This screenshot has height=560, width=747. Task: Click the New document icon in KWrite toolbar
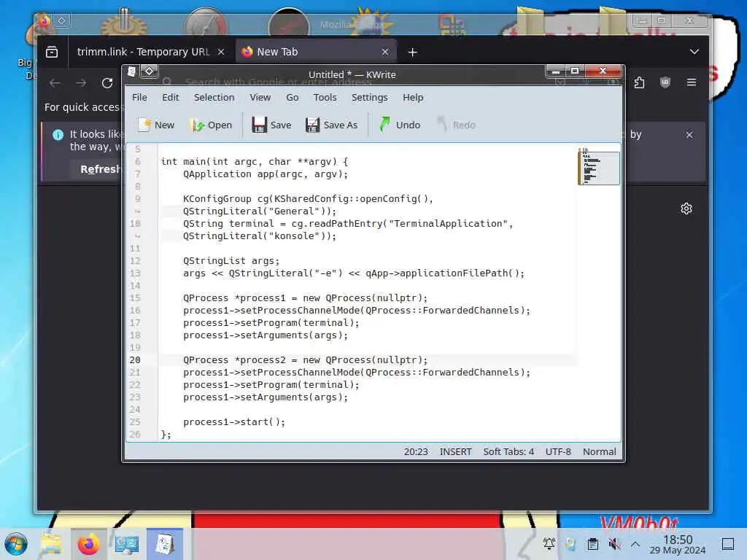click(x=156, y=125)
